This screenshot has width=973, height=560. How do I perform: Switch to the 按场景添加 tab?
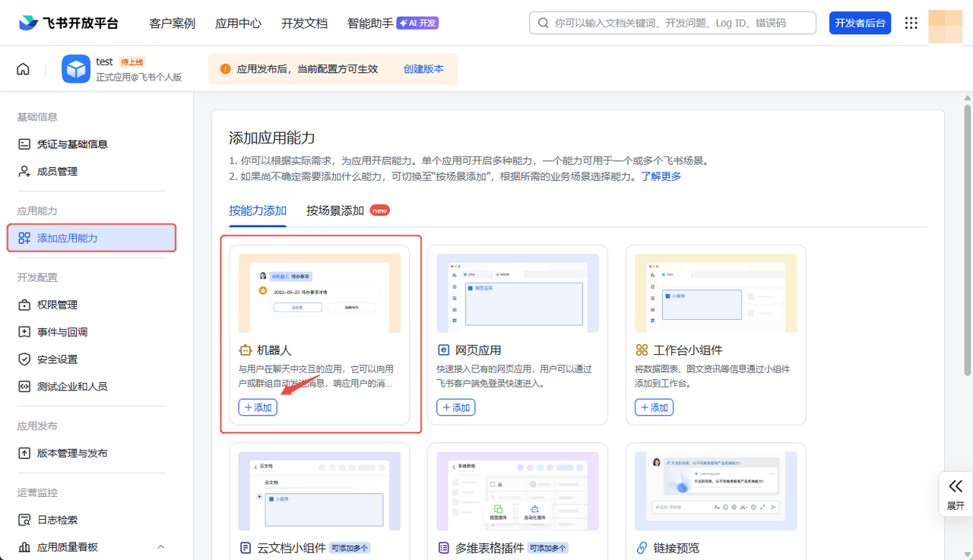335,210
